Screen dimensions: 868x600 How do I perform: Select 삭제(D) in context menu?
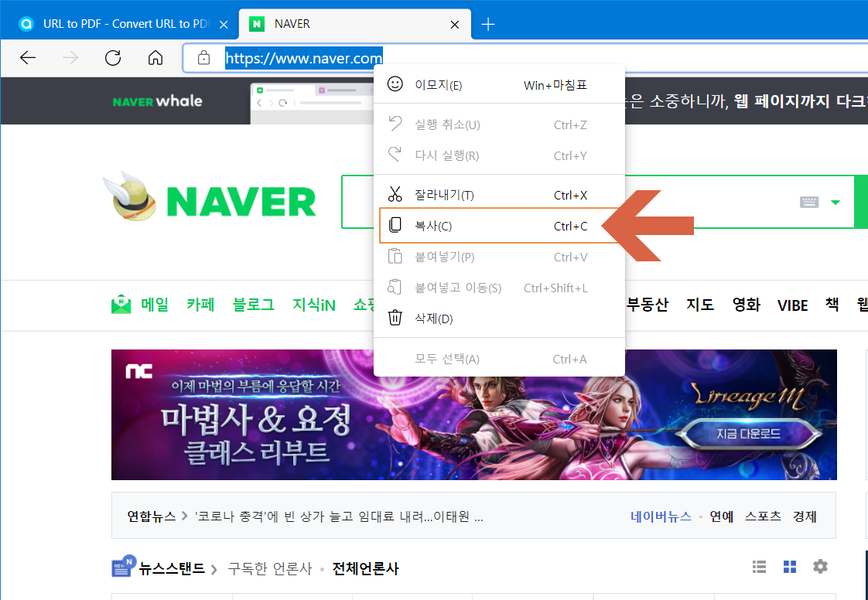(499, 319)
